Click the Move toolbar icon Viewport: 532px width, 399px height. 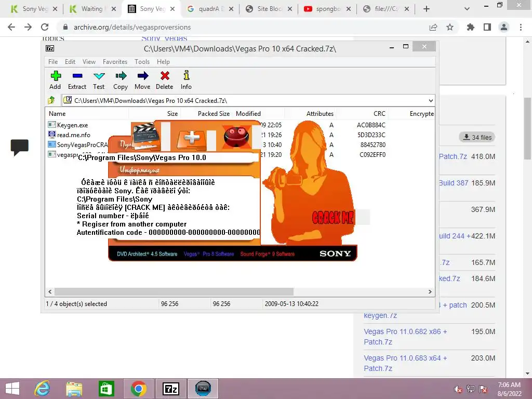click(142, 80)
